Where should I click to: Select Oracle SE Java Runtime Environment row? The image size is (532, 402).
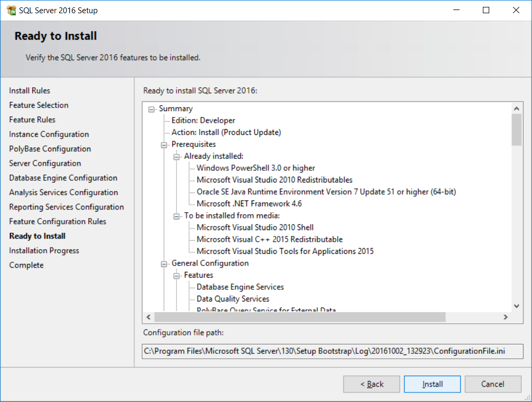(326, 192)
